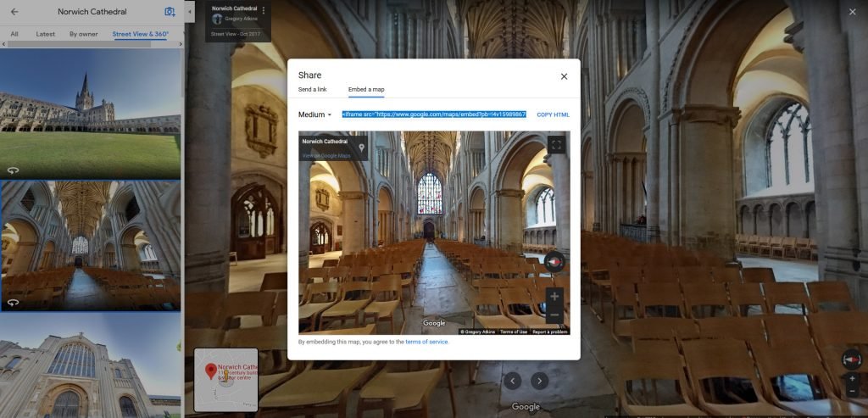Click the compass in the embed preview
The image size is (868, 418).
pos(554,262)
